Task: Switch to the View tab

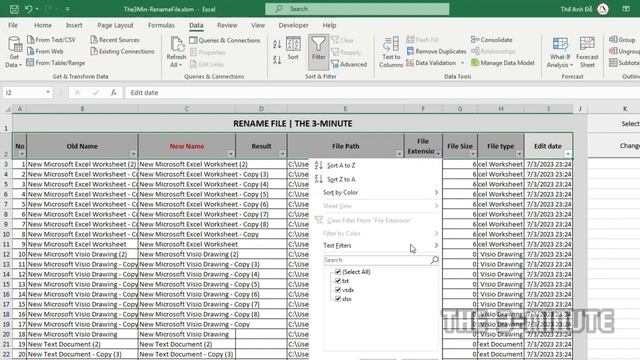Action: tap(258, 25)
